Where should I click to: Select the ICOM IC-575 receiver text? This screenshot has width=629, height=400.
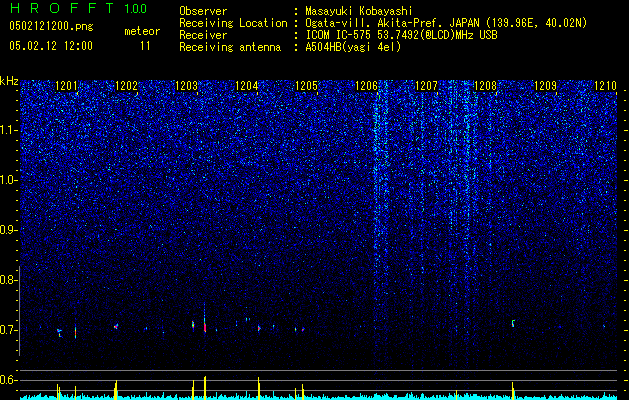(401, 35)
